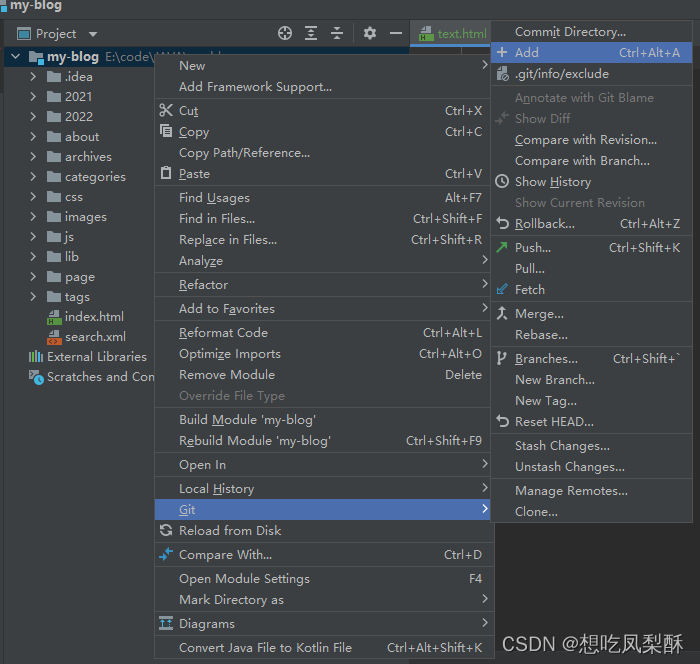Choose Manage Remotes... in Git submenu
This screenshot has height=664, width=700.
click(592, 491)
